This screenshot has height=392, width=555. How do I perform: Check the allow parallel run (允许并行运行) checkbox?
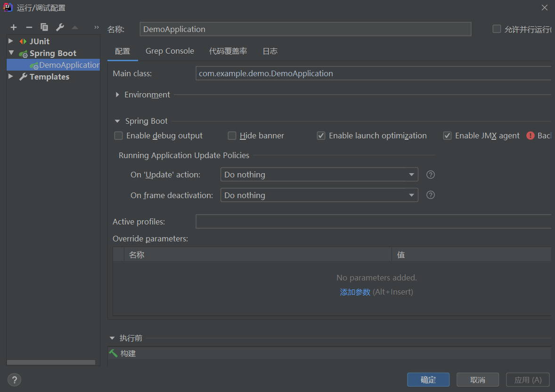(x=497, y=29)
